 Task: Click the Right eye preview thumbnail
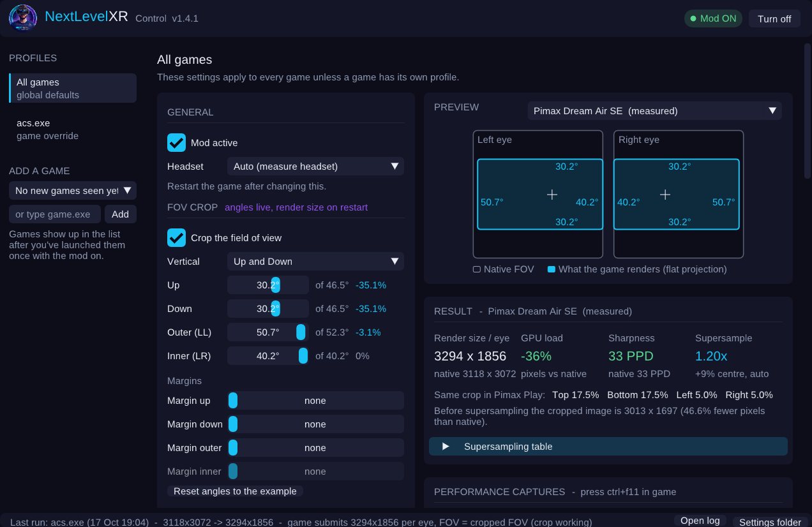(x=679, y=195)
